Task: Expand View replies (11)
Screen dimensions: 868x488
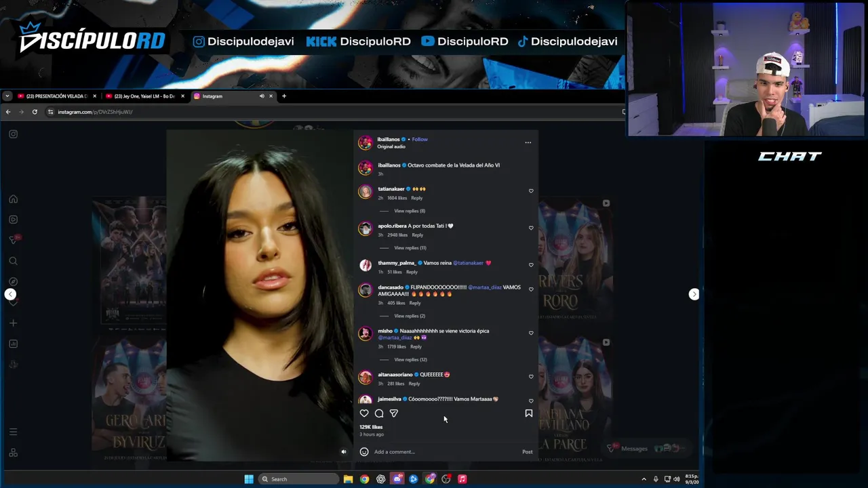Action: click(410, 248)
